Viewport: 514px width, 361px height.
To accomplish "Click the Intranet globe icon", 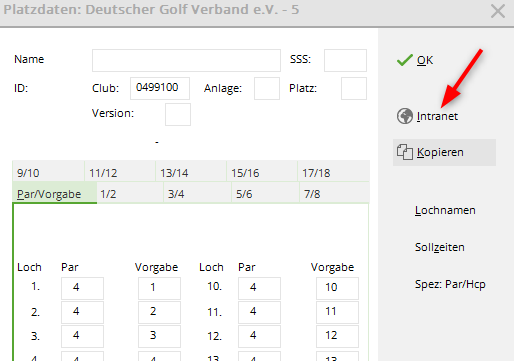I will [x=405, y=116].
